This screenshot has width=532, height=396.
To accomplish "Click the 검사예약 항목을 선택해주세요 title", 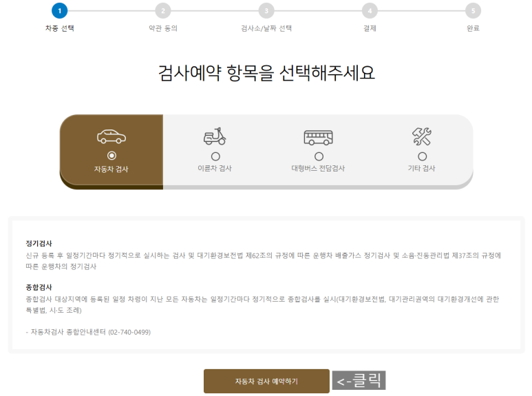I will [x=266, y=73].
